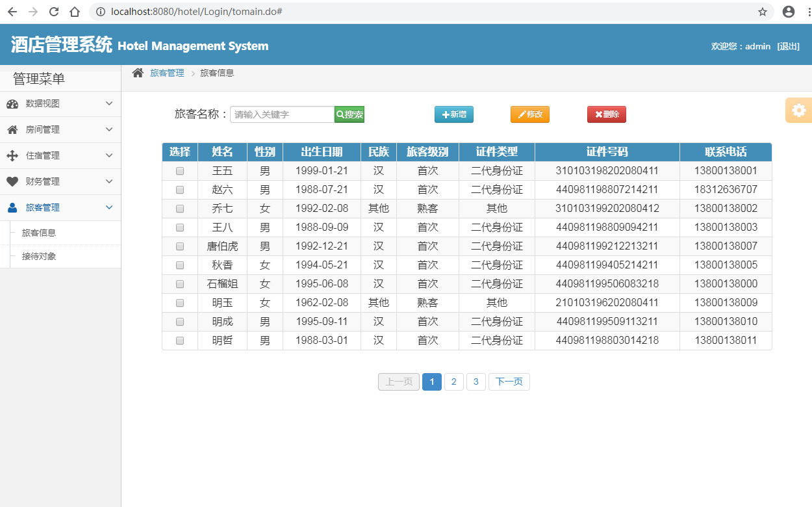Viewport: 812px width, 507px height.
Task: Go to page 3 in pagination
Action: pos(476,382)
